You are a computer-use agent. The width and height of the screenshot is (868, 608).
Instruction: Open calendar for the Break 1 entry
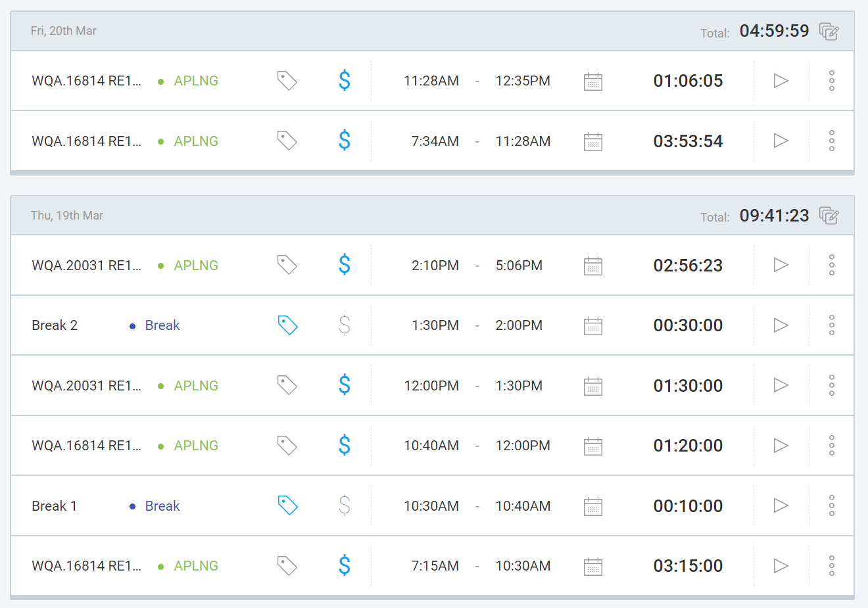click(x=593, y=506)
